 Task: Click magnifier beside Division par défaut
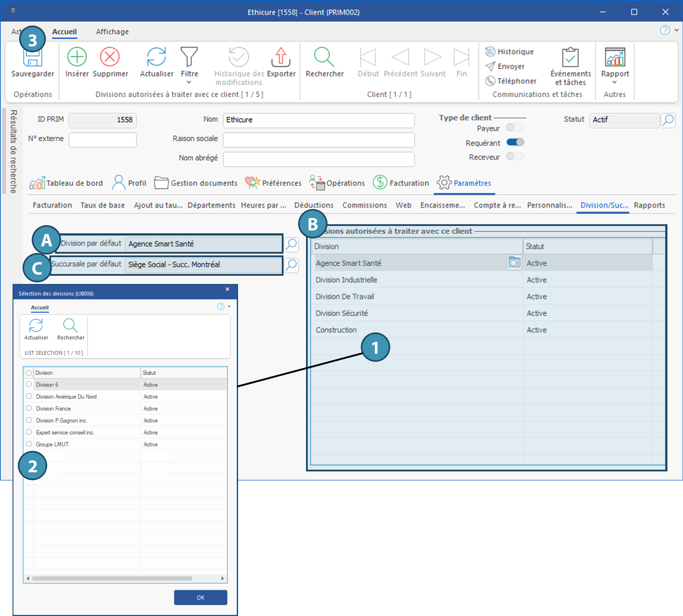pyautogui.click(x=292, y=244)
